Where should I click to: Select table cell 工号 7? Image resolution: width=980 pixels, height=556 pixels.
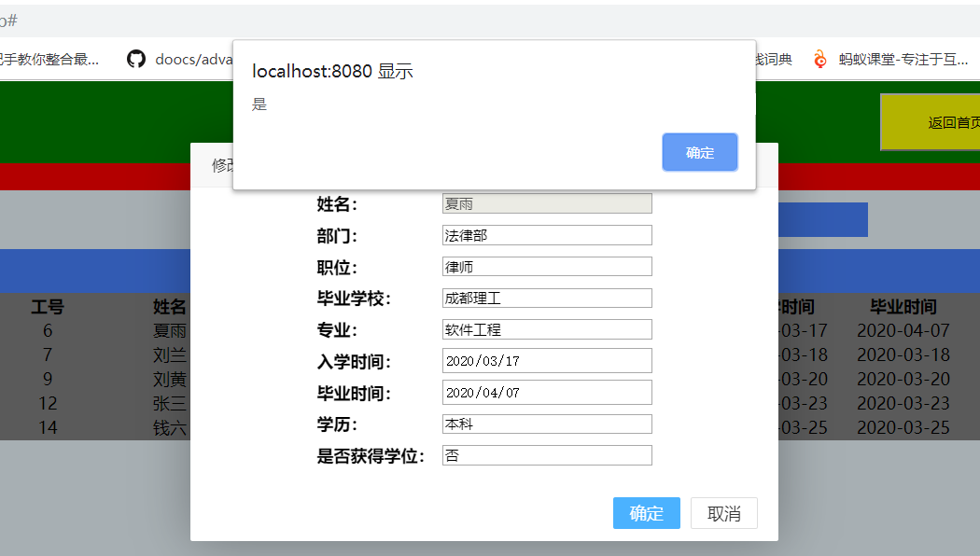coord(48,354)
